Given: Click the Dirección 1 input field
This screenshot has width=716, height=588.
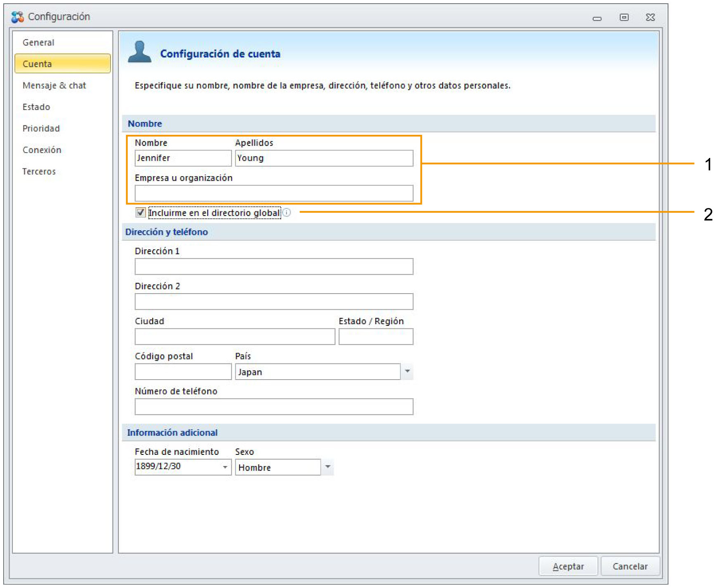Looking at the screenshot, I should [274, 266].
